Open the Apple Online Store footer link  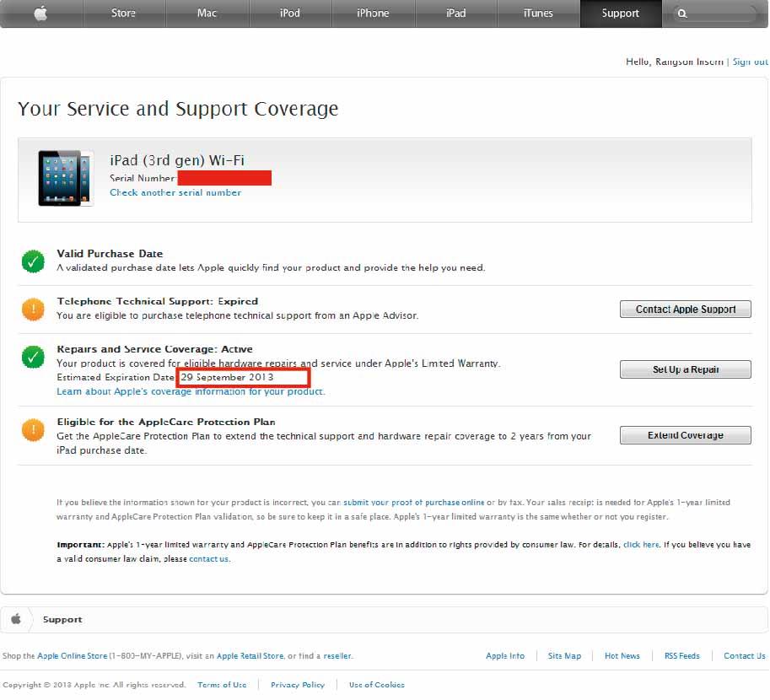(73, 656)
